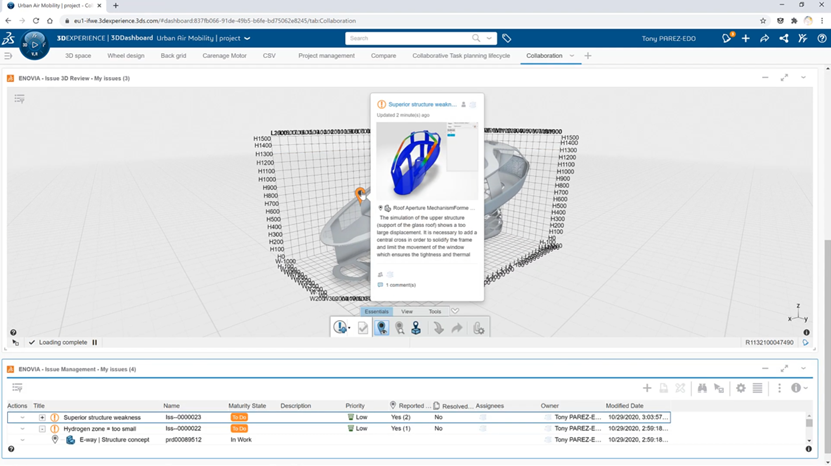Click the Maturity State column header

pos(247,406)
